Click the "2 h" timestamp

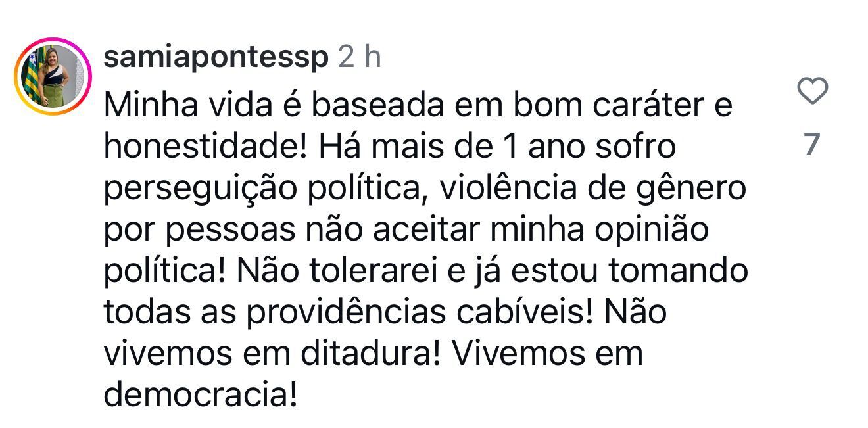click(360, 58)
